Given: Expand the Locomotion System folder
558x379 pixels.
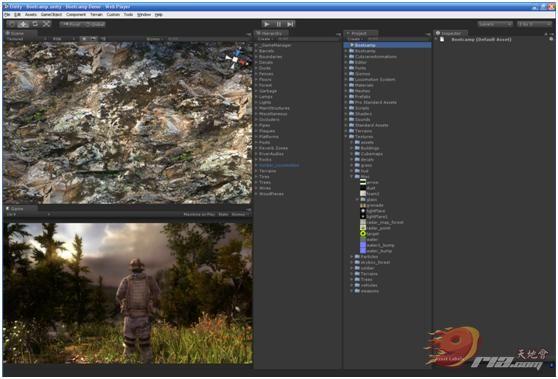Looking at the screenshot, I should pos(346,80).
